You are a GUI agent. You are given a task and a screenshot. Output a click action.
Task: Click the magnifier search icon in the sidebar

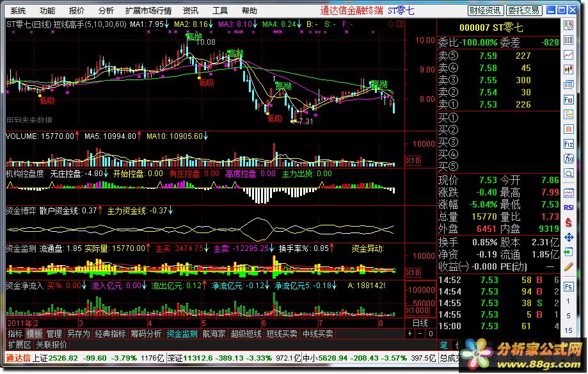(x=569, y=174)
